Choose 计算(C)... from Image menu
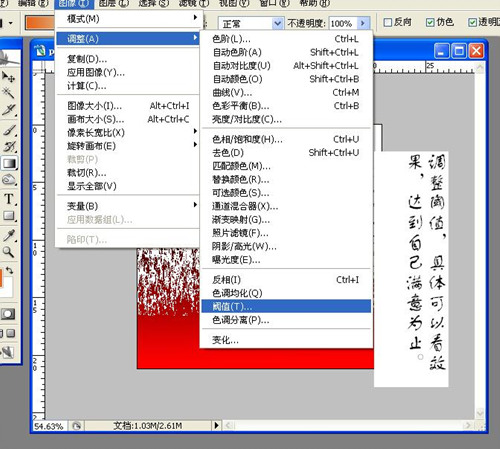This screenshot has height=449, width=500. (128, 86)
